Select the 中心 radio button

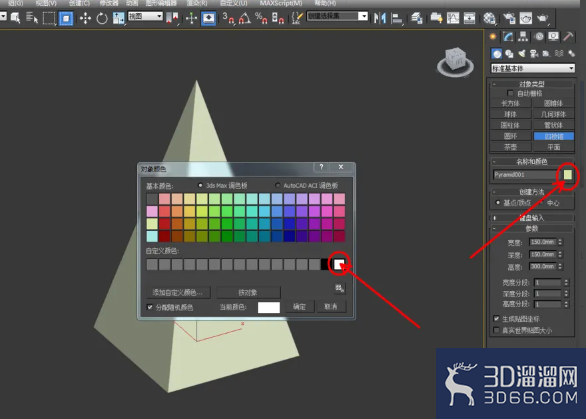click(x=541, y=203)
